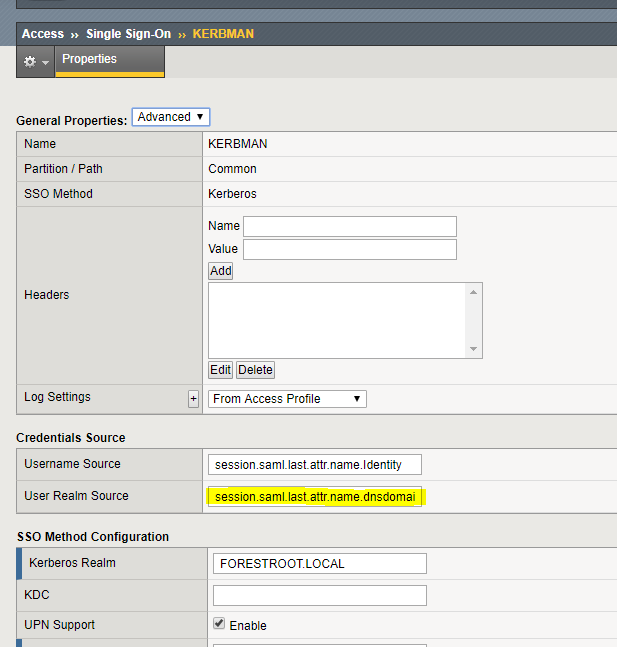Expand Log Settings with plus button
This screenshot has width=617, height=647.
click(193, 399)
